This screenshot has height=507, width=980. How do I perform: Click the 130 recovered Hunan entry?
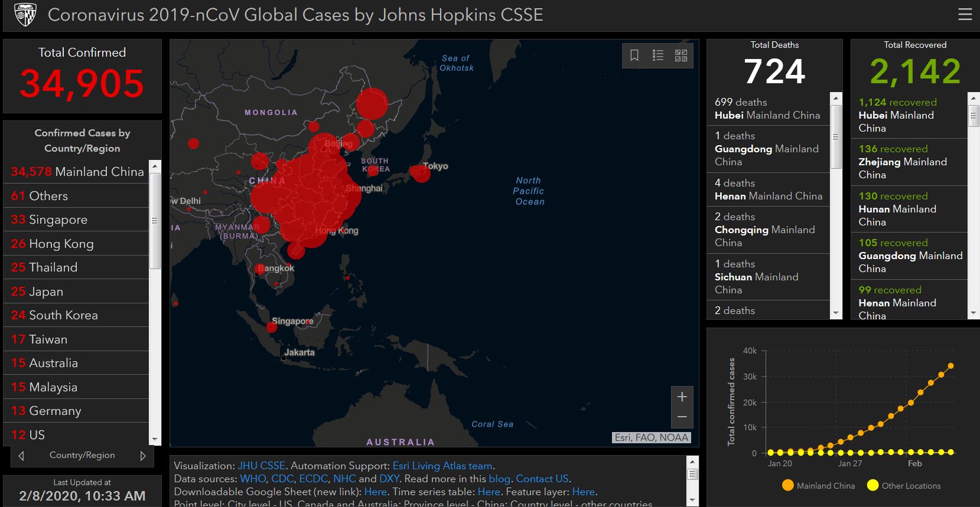point(909,209)
